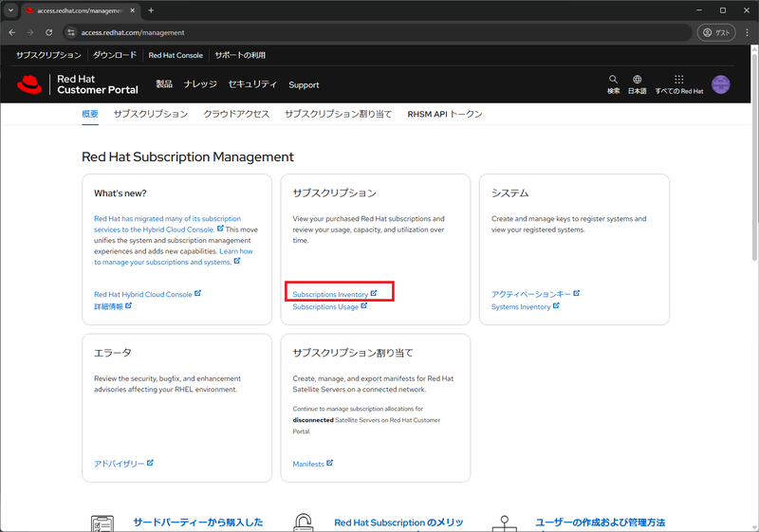Switch to the RHSM API トークン tab

pyautogui.click(x=445, y=114)
